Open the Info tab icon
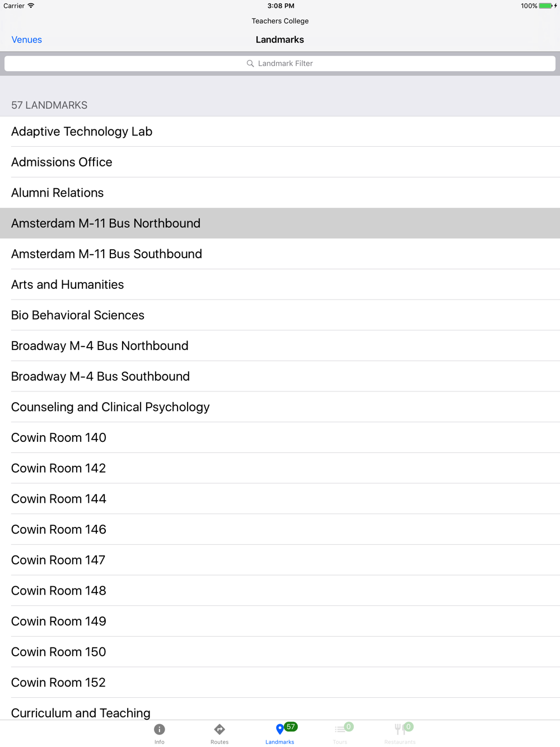This screenshot has height=747, width=560. (x=160, y=729)
